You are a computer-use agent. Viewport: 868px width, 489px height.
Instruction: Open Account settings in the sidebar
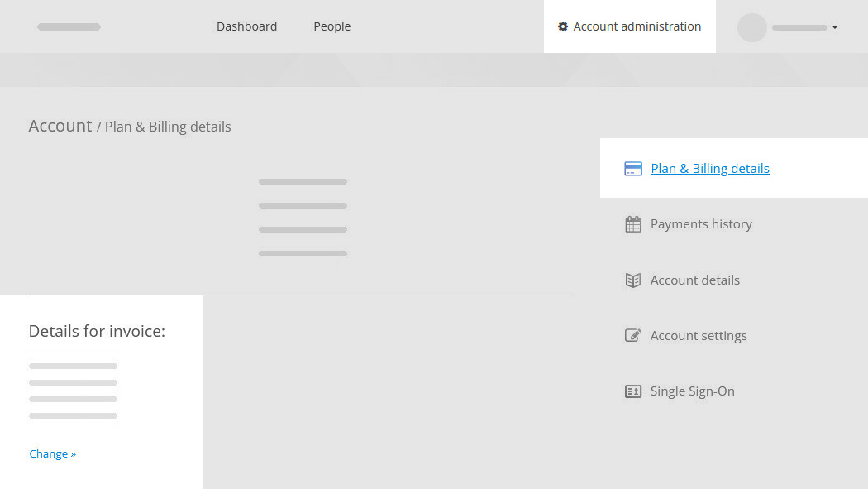[698, 336]
